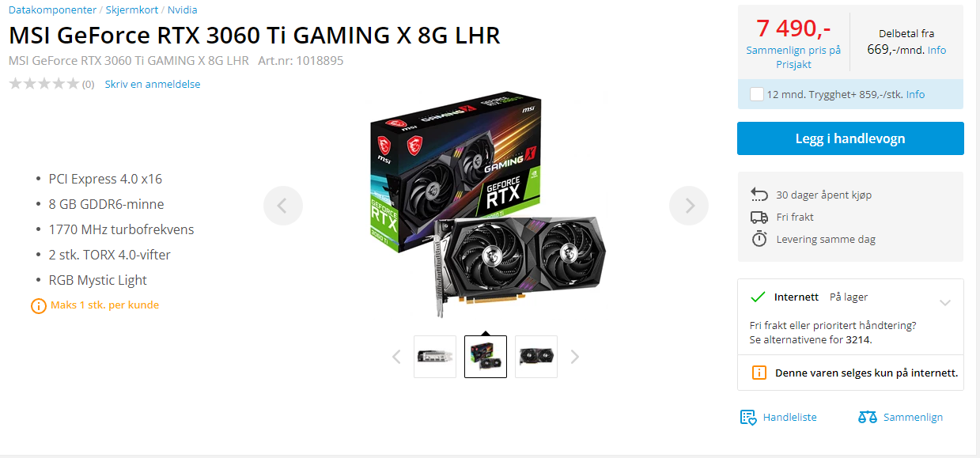Advance the thumbnail strip with the right chevron
980x458 pixels.
[x=575, y=357]
